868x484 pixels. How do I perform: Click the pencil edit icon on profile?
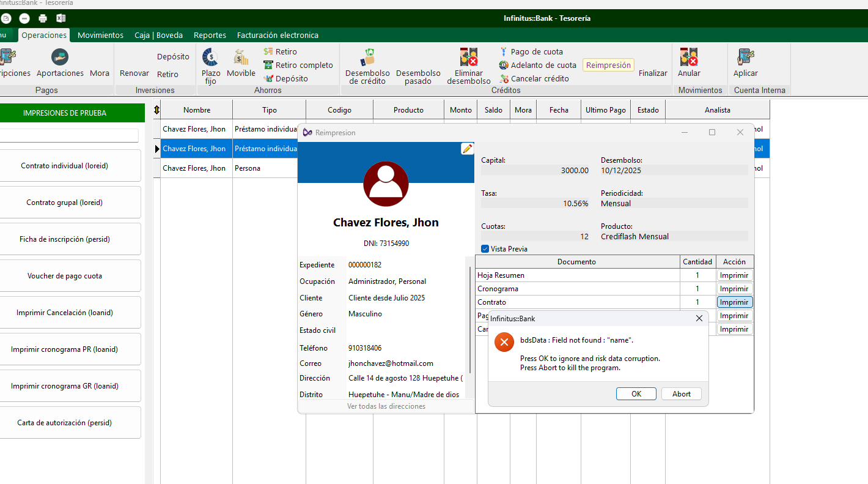coord(467,149)
